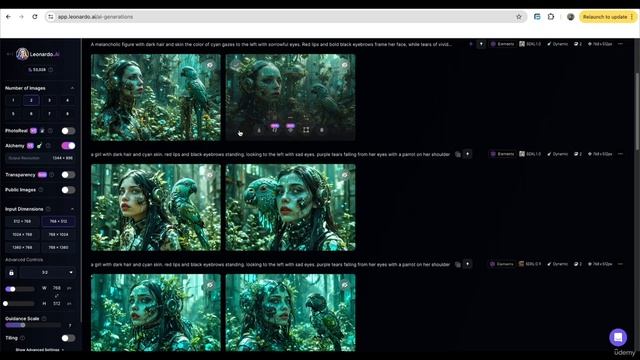Screen dimensions: 640x360
Task: Click the Transparency info icon
Action: click(x=52, y=175)
